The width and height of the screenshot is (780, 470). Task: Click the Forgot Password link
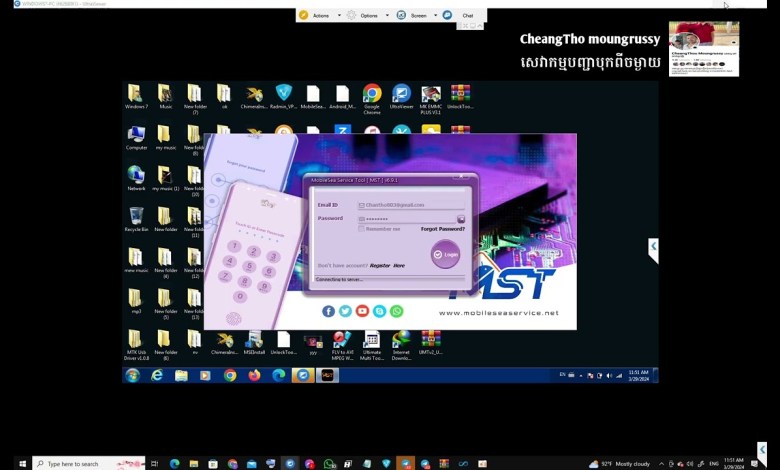point(442,229)
